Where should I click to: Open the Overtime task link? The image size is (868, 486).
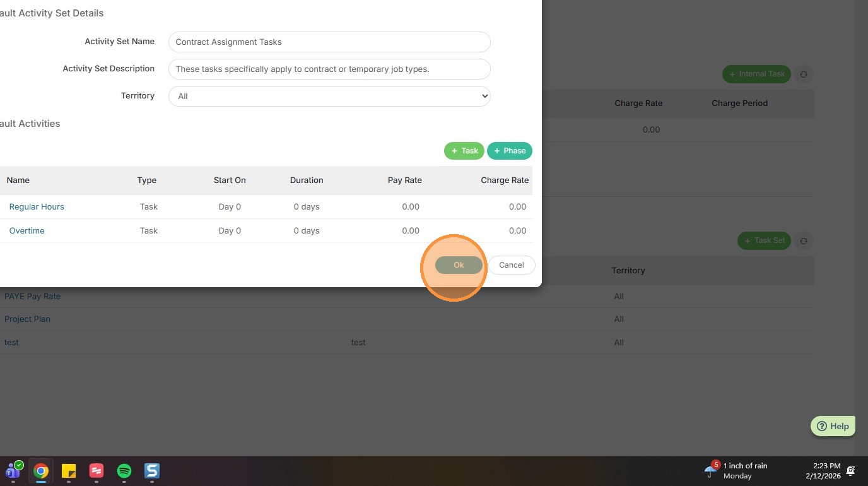(x=27, y=231)
